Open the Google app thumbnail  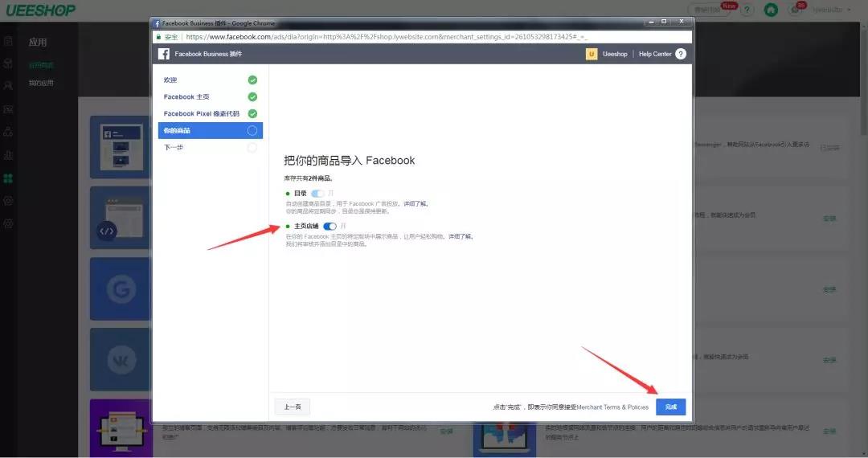click(120, 288)
